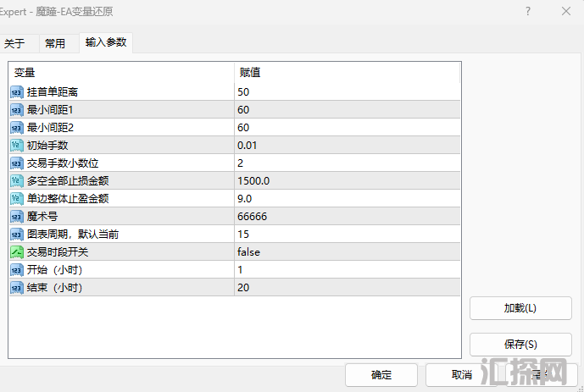Select the 结束（小时） variable name
This screenshot has width=584, height=392.
click(54, 288)
